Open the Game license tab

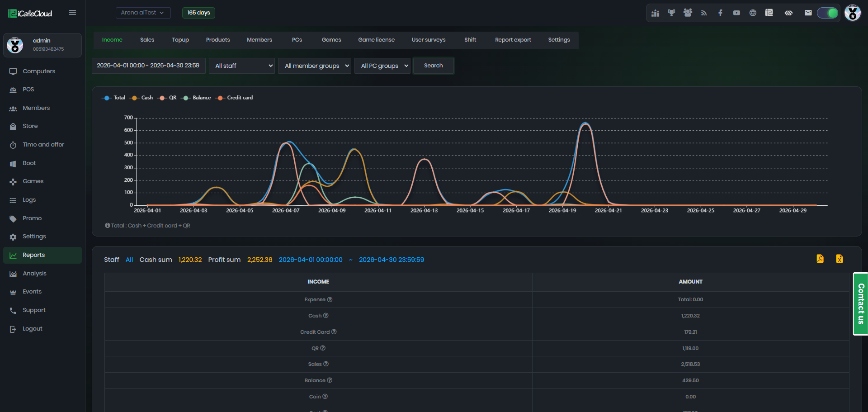click(376, 40)
